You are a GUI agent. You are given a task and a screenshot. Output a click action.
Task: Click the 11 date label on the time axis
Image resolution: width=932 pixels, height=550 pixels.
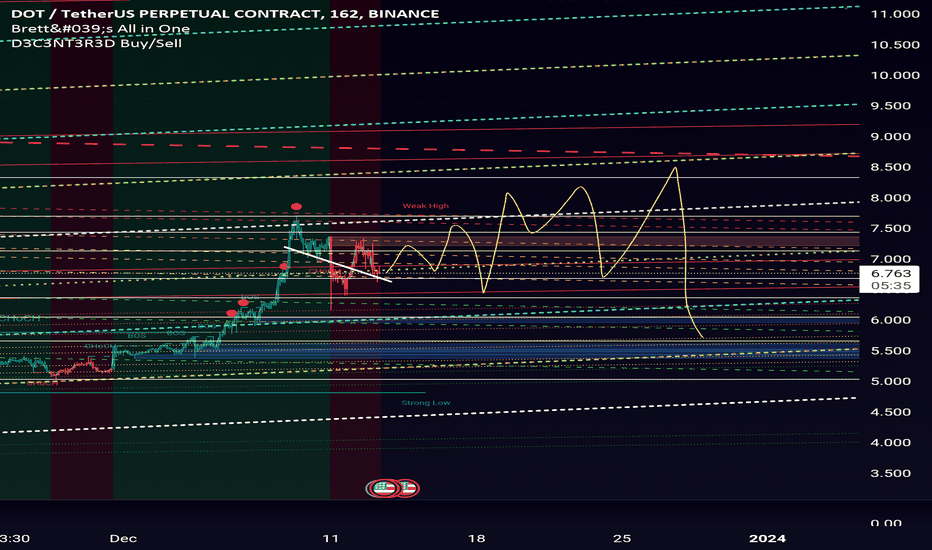pos(330,538)
